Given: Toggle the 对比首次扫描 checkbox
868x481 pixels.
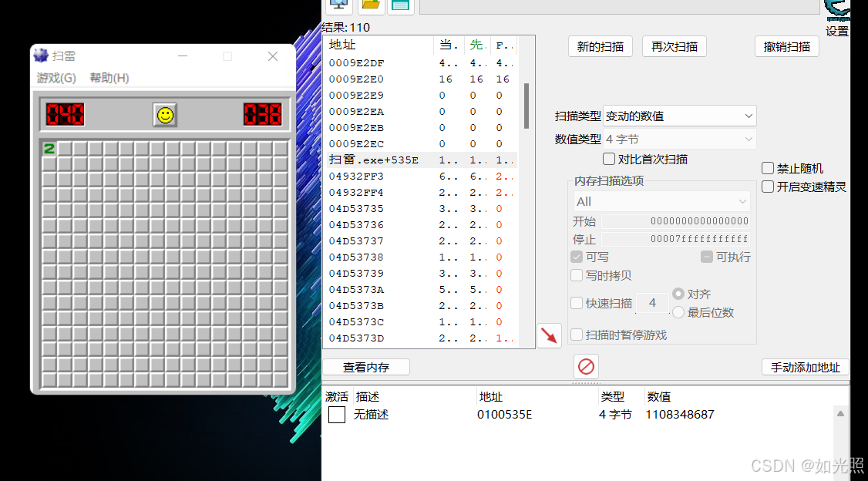Looking at the screenshot, I should [x=609, y=159].
